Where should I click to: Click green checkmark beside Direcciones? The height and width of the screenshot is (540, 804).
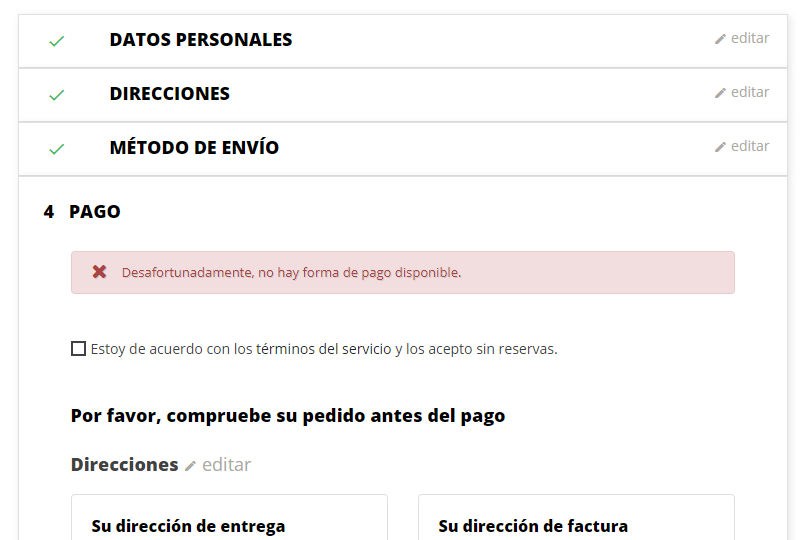pyautogui.click(x=56, y=95)
